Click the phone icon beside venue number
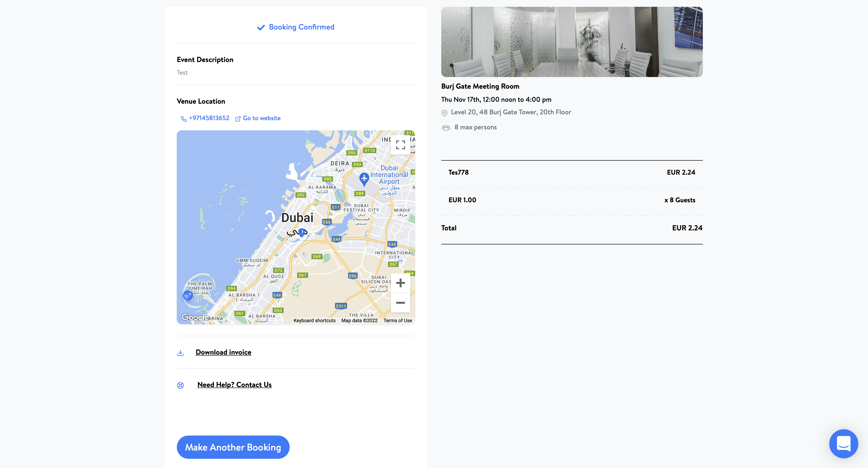868x468 pixels. 184,119
